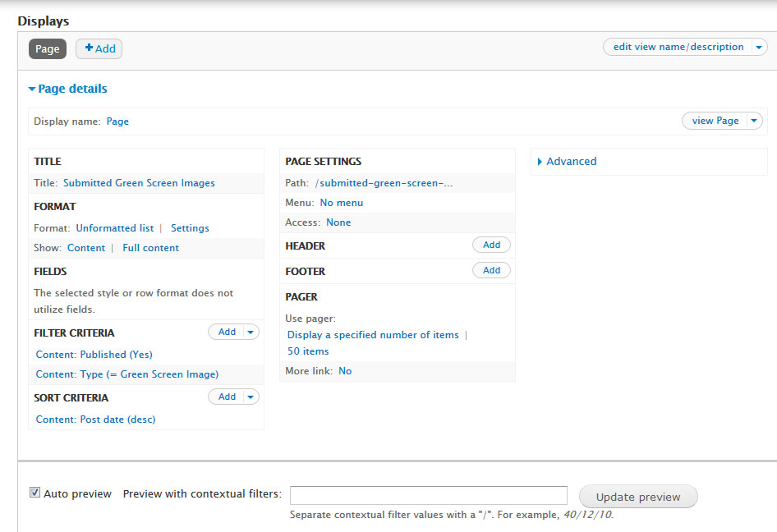Open Filter Criteria Add dropdown arrow

click(x=251, y=332)
